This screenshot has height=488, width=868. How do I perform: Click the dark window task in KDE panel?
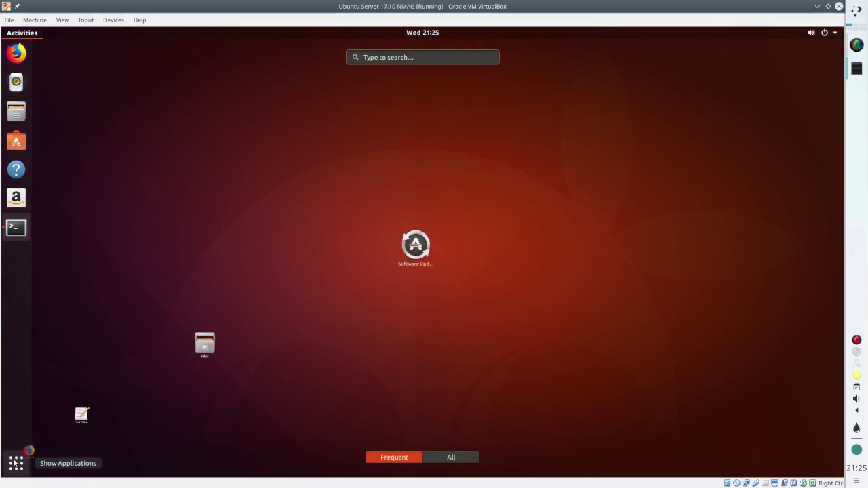[x=856, y=68]
